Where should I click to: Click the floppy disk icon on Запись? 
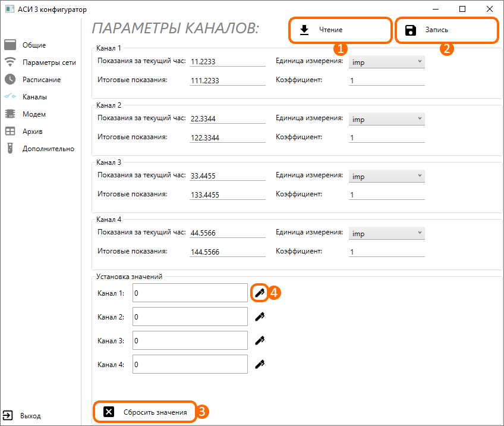(x=411, y=30)
